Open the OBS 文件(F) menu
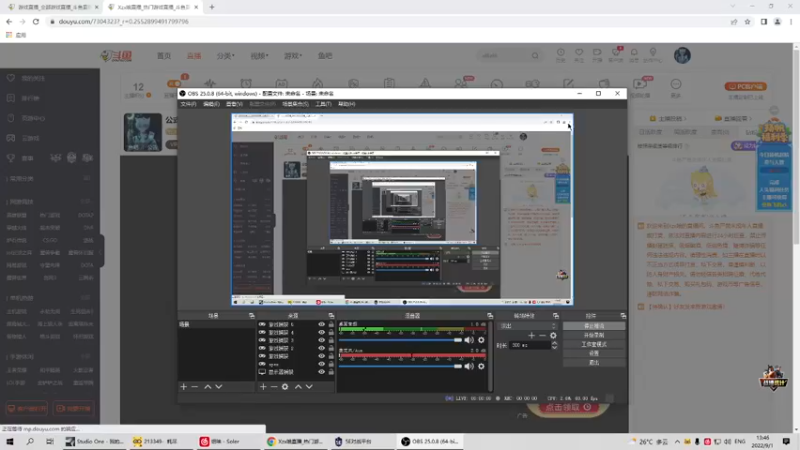Viewport: 800px width, 450px height. click(x=188, y=104)
